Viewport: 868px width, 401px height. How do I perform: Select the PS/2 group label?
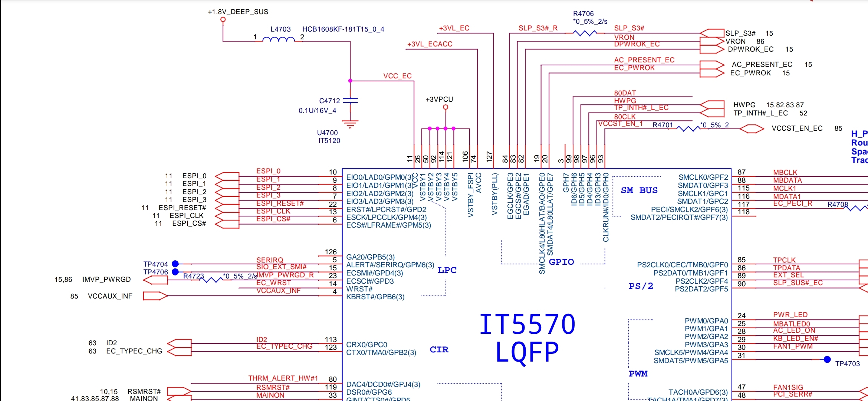pyautogui.click(x=641, y=286)
